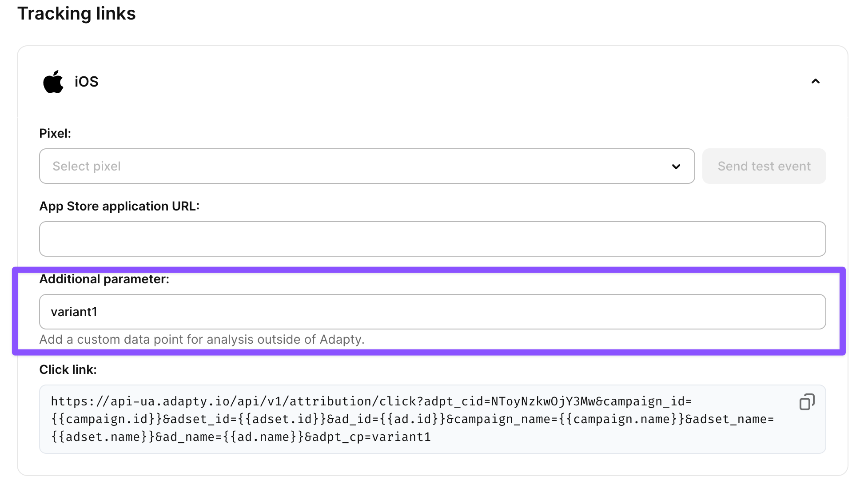Open the Select pixel dropdown
The image size is (868, 492).
pos(367,166)
